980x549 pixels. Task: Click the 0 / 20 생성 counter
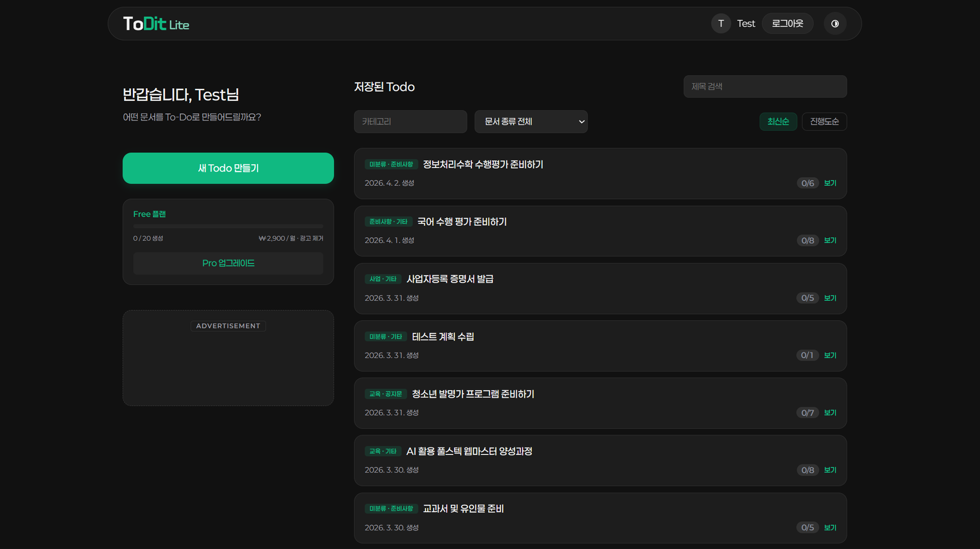(x=148, y=238)
